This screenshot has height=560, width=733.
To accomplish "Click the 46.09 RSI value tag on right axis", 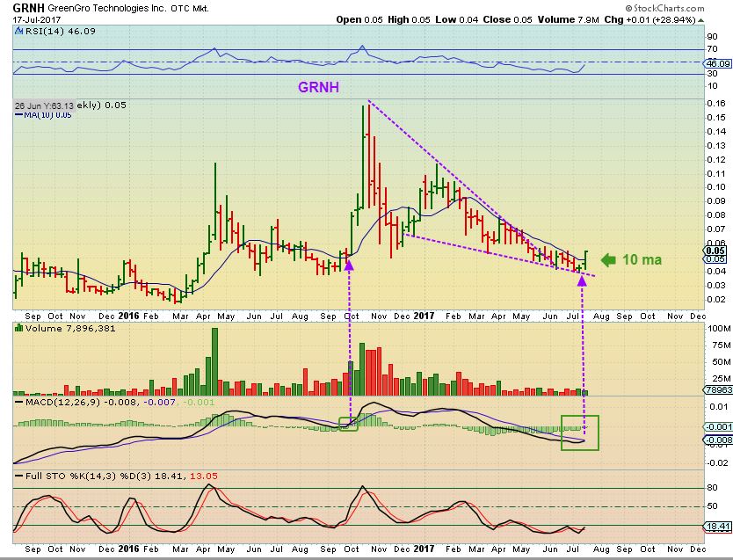I will click(718, 63).
